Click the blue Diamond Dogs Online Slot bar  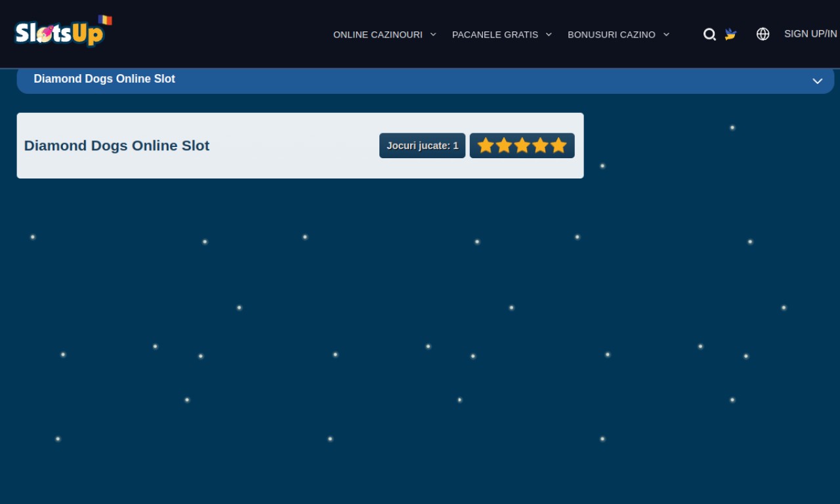pos(425,80)
